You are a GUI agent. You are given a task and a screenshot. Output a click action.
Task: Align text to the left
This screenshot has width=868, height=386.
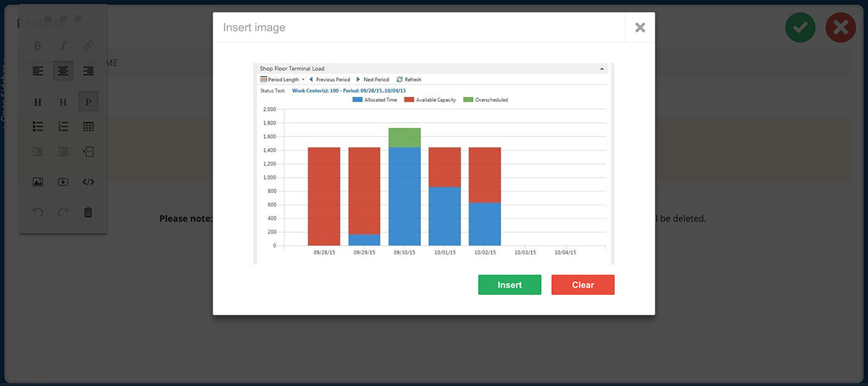pyautogui.click(x=38, y=71)
